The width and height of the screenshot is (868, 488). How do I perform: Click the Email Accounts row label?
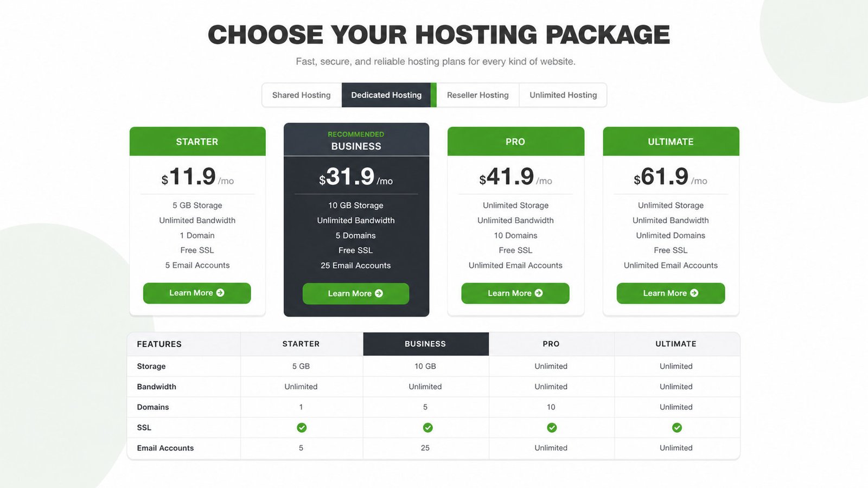pyautogui.click(x=165, y=448)
